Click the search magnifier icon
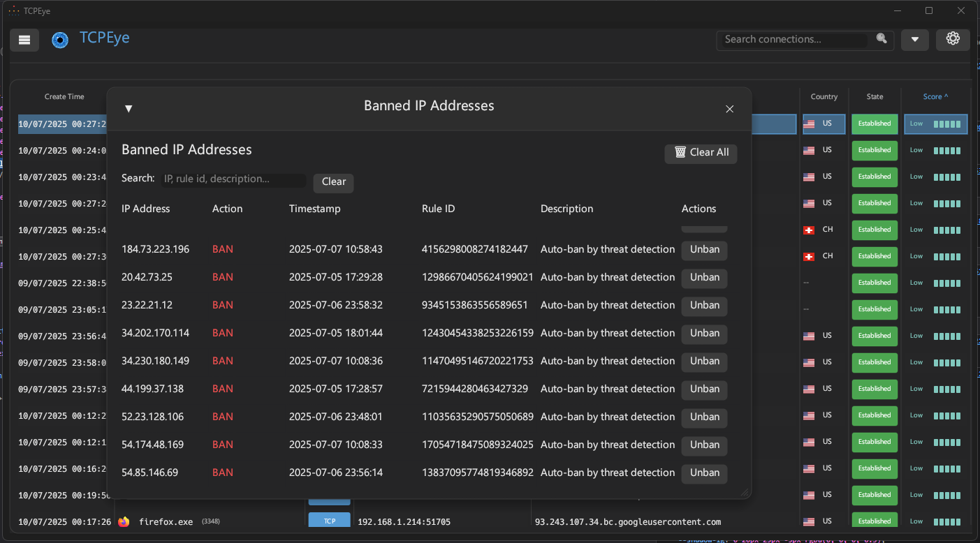 pyautogui.click(x=882, y=38)
